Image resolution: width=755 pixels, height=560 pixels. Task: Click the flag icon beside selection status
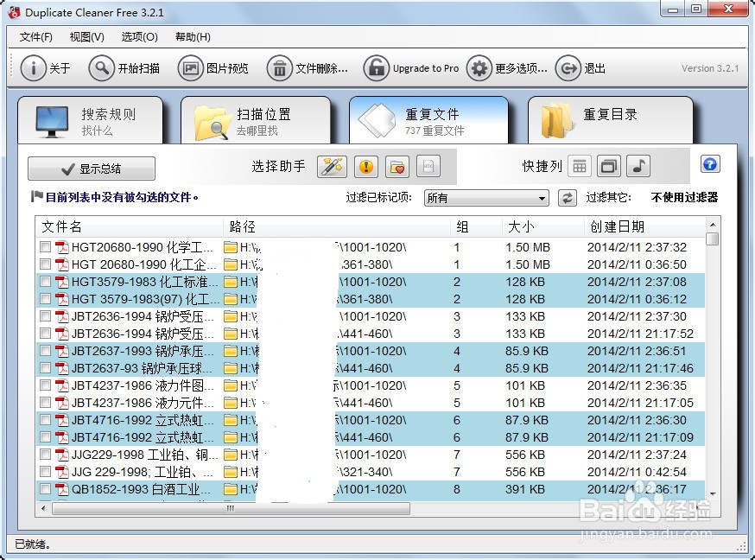36,196
